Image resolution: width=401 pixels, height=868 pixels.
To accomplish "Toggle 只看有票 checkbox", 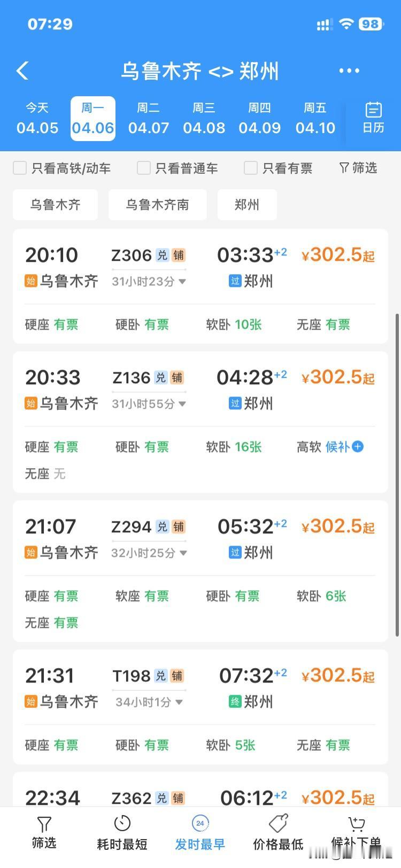I will (x=250, y=168).
